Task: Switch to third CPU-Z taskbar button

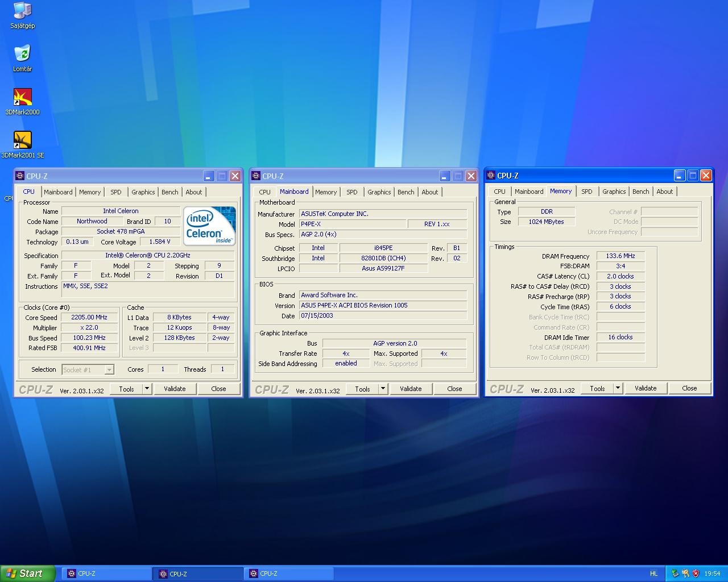Action: pos(288,574)
